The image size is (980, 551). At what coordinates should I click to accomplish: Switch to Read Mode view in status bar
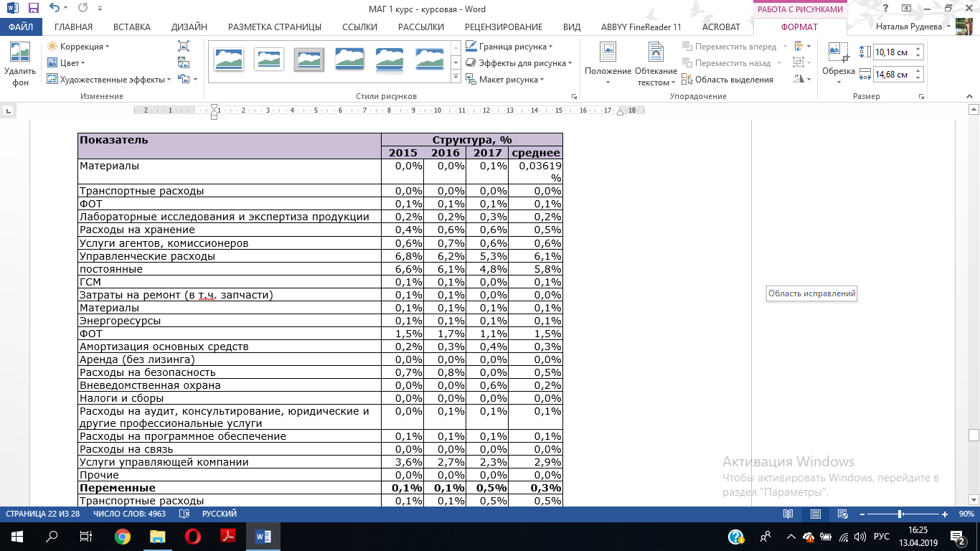click(788, 514)
